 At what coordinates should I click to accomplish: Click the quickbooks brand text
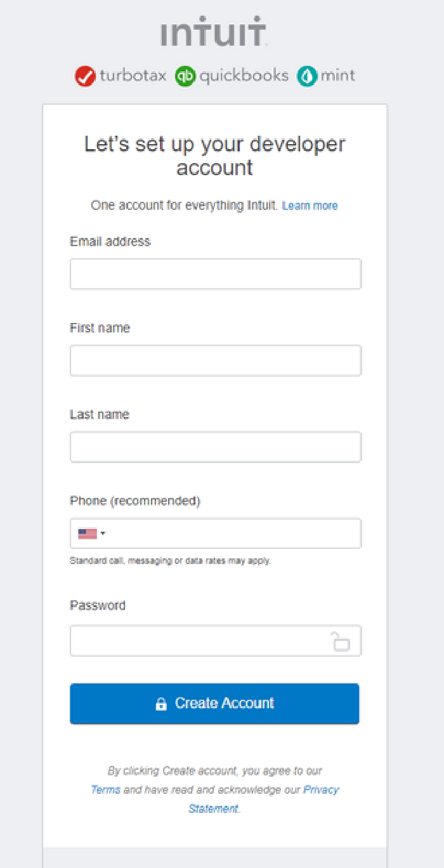pos(244,76)
